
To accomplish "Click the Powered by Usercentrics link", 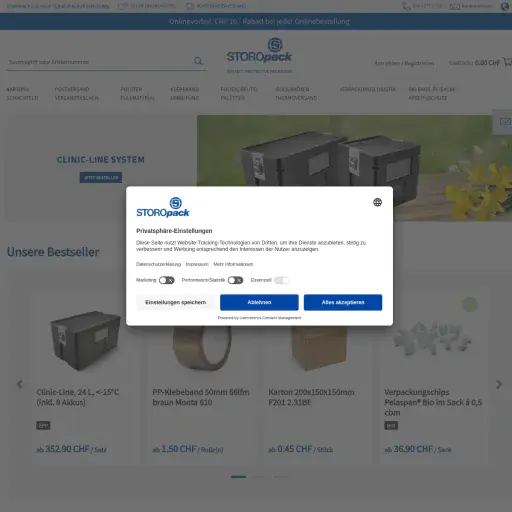I will point(259,318).
